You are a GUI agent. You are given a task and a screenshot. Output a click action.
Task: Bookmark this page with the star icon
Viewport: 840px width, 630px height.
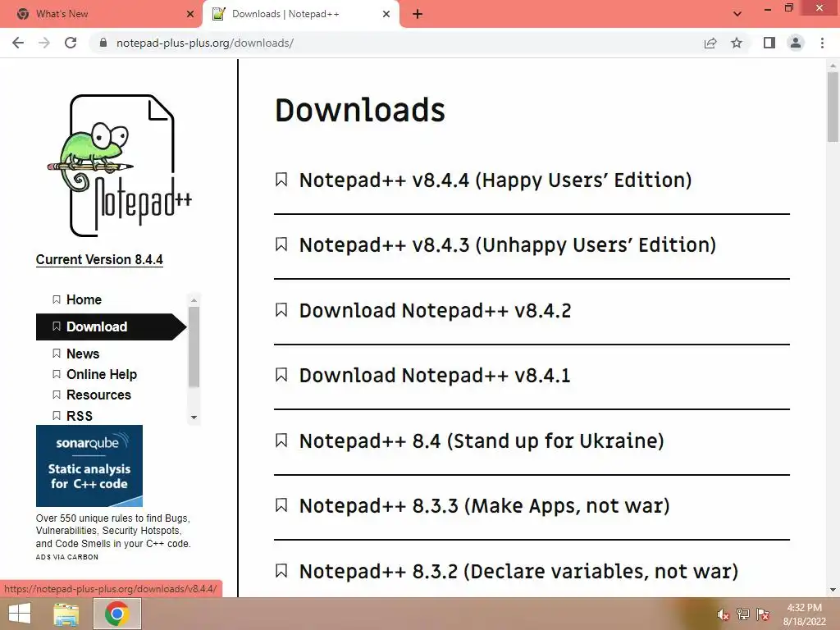(x=737, y=43)
